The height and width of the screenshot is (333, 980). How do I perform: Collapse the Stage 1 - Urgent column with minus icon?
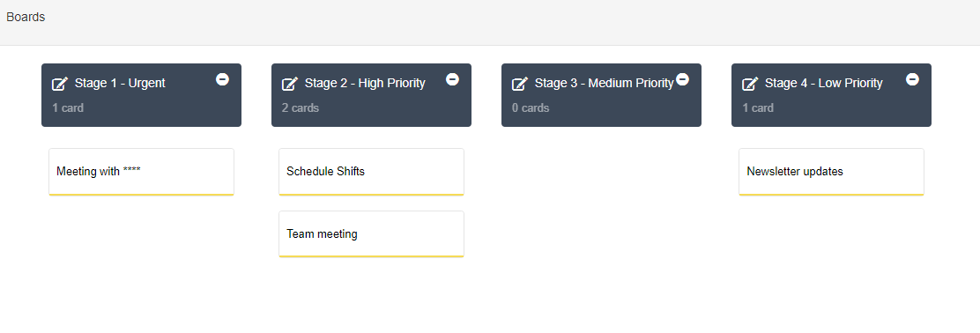point(222,79)
